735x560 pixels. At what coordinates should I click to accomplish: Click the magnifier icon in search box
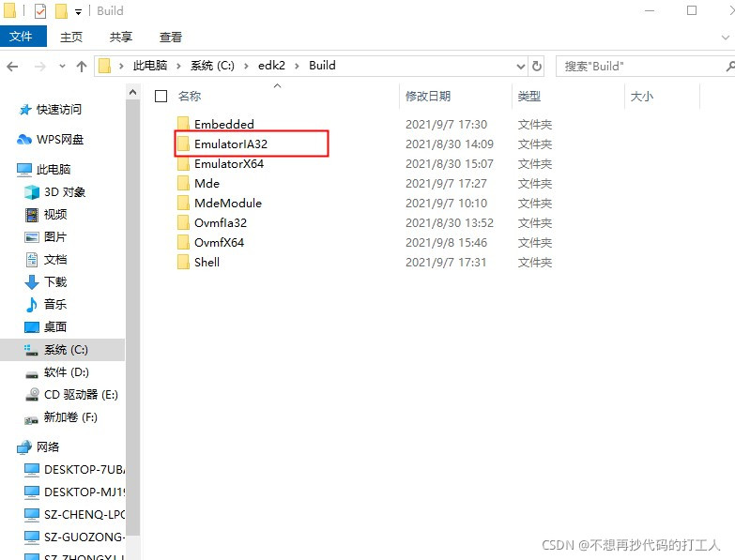(730, 67)
